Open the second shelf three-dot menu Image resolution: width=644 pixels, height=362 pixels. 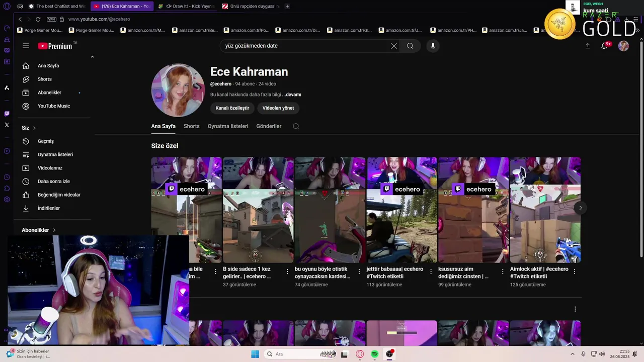(575, 309)
